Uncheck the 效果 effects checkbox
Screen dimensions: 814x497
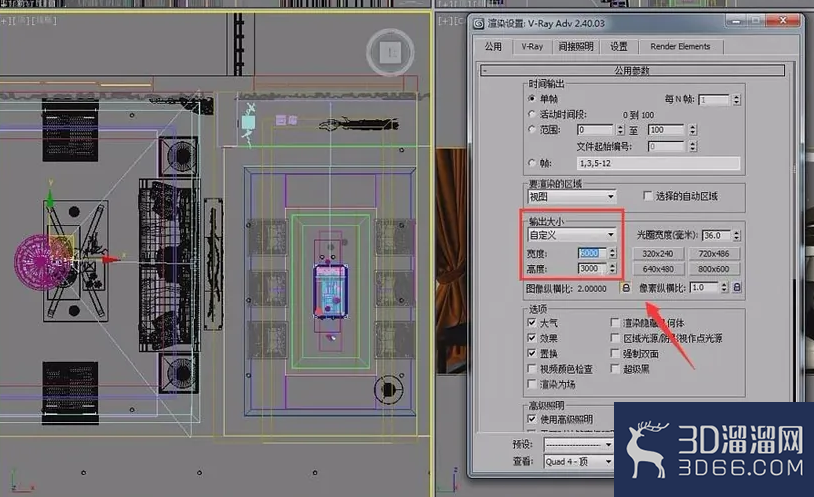(x=532, y=338)
